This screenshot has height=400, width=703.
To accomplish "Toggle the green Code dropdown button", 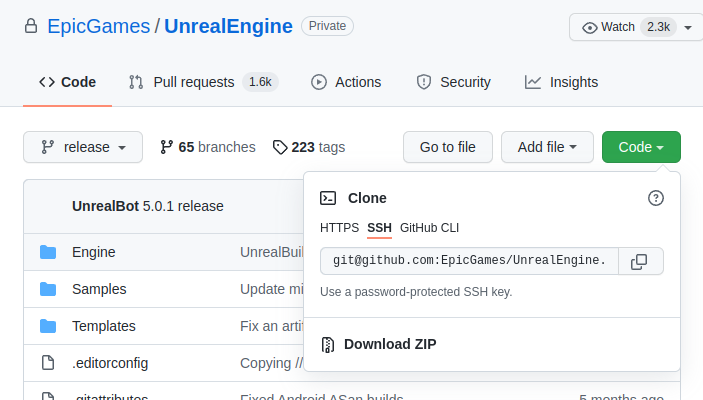I will coord(641,147).
